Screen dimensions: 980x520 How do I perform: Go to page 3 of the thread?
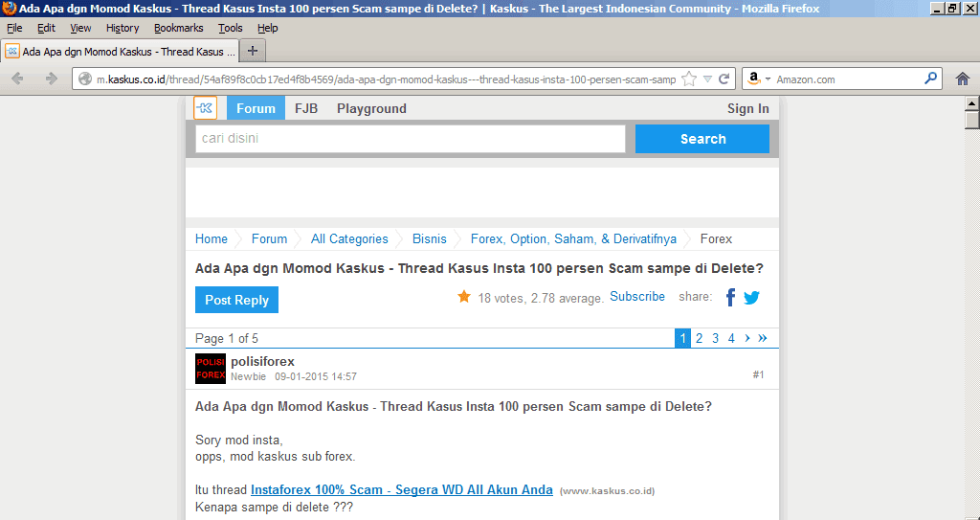pos(716,339)
